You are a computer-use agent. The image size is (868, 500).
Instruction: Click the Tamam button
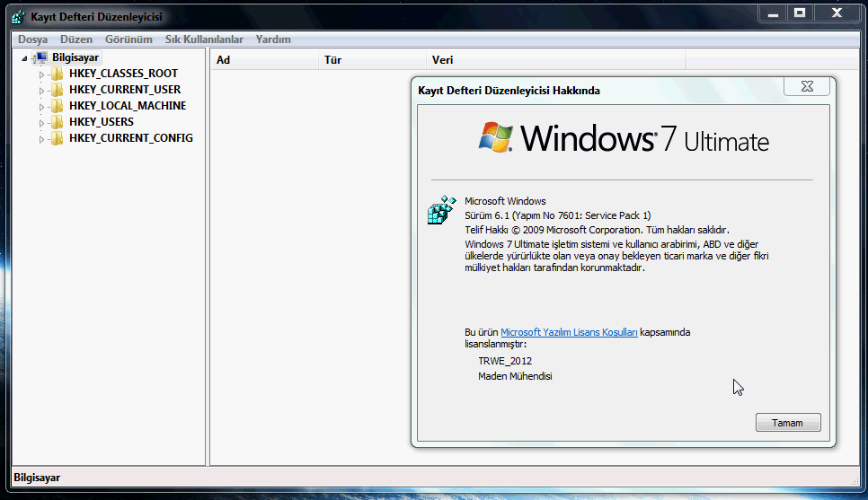pyautogui.click(x=788, y=423)
